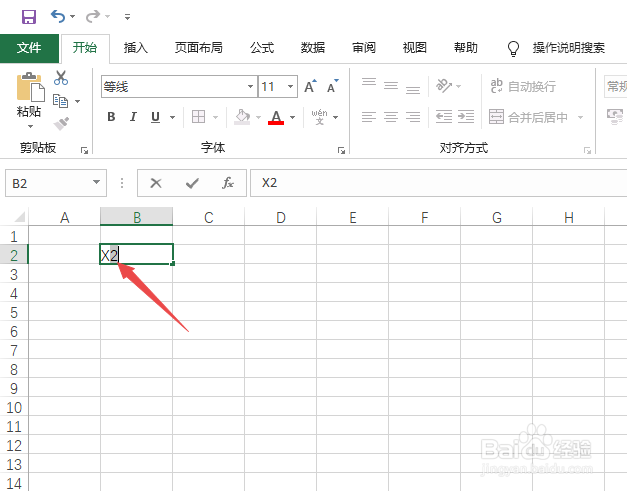627x491 pixels.
Task: Open Customize Quick Access Toolbar dropdown
Action: click(127, 17)
